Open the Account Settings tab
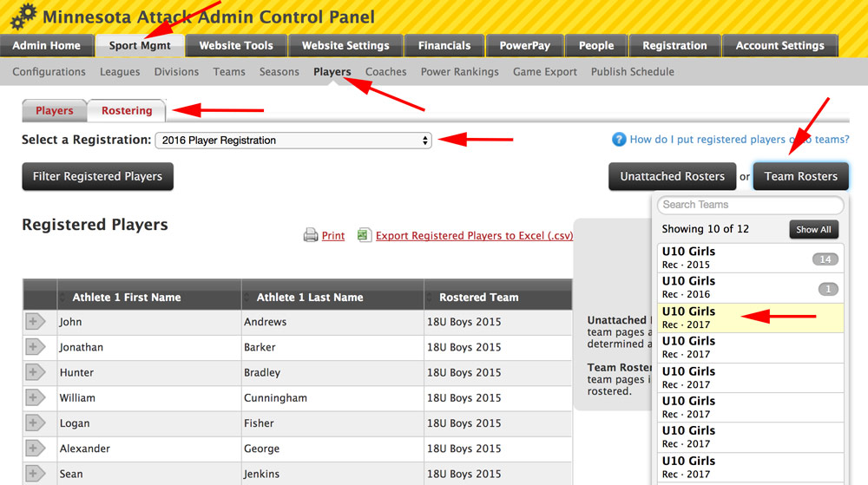This screenshot has height=485, width=868. pos(780,45)
